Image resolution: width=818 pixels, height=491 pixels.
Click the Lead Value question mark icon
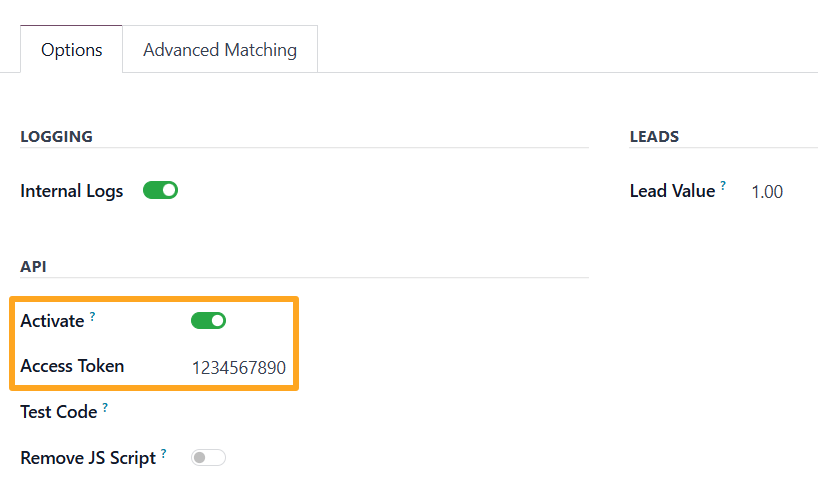[x=723, y=186]
